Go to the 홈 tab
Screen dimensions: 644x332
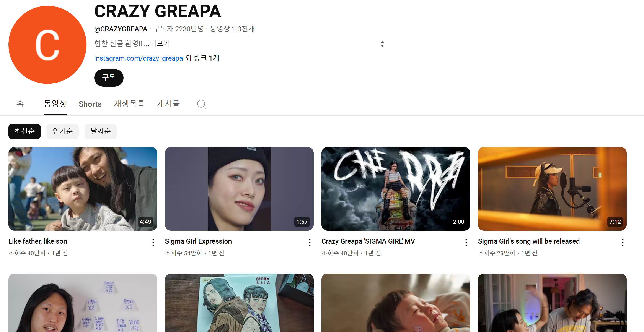coord(20,104)
